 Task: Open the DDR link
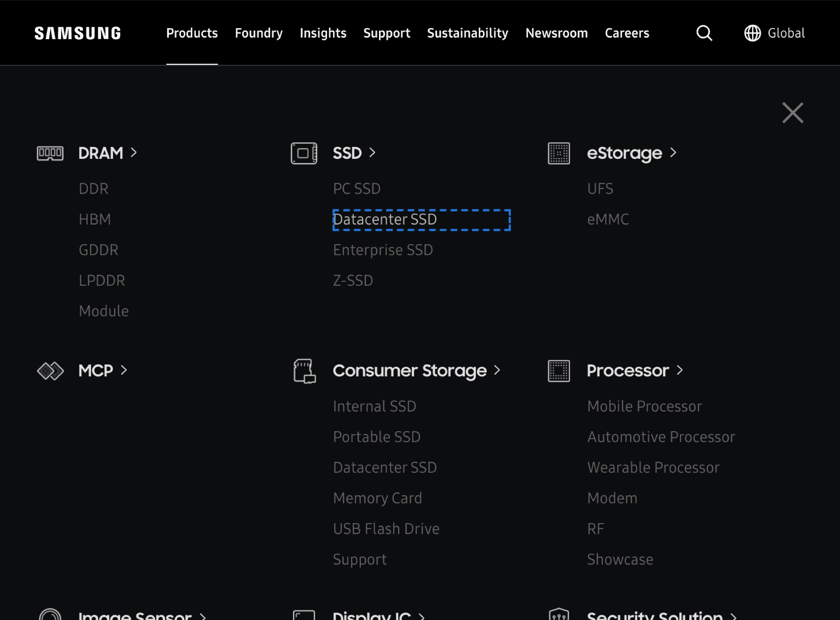94,188
